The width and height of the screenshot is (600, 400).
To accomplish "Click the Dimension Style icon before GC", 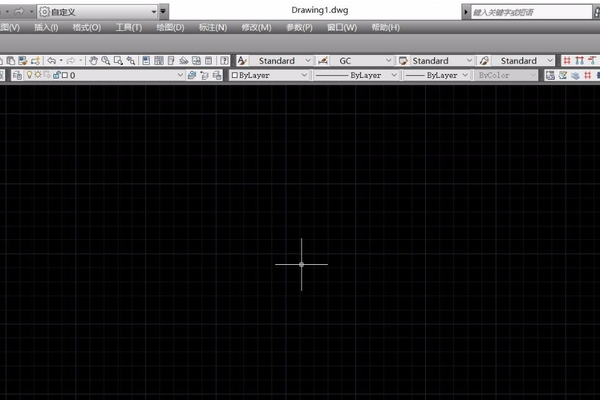I will click(323, 60).
